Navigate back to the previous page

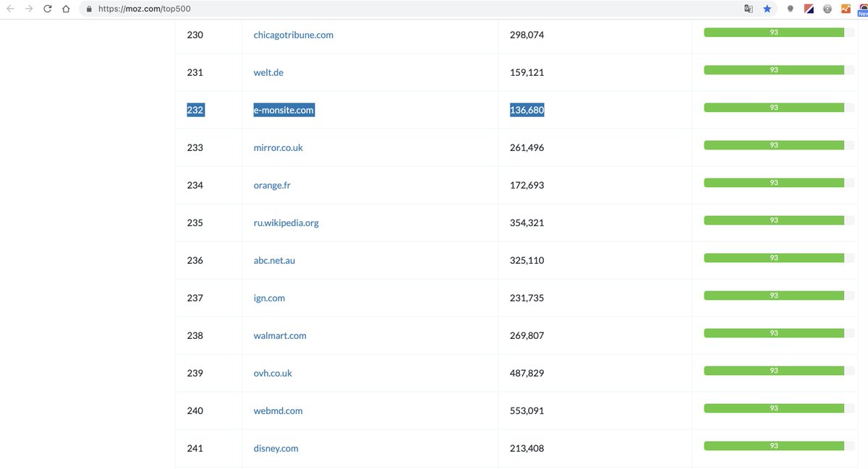(10, 8)
